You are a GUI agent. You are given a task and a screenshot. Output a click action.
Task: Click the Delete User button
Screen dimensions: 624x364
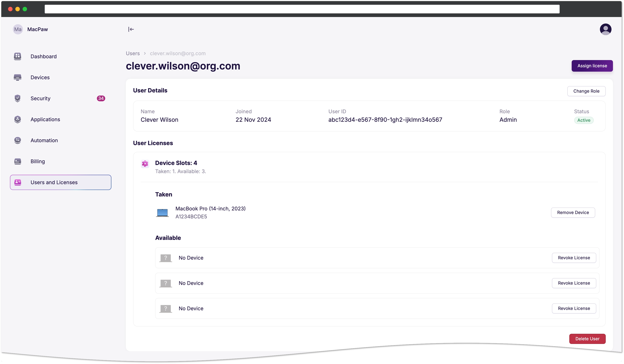(587, 339)
